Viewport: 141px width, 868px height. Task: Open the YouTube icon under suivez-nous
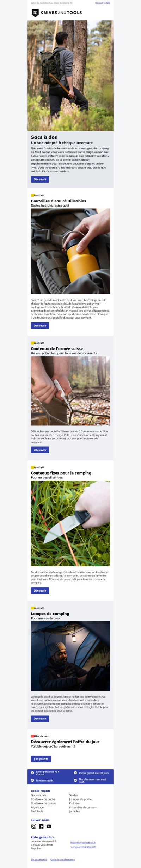pos(49,826)
